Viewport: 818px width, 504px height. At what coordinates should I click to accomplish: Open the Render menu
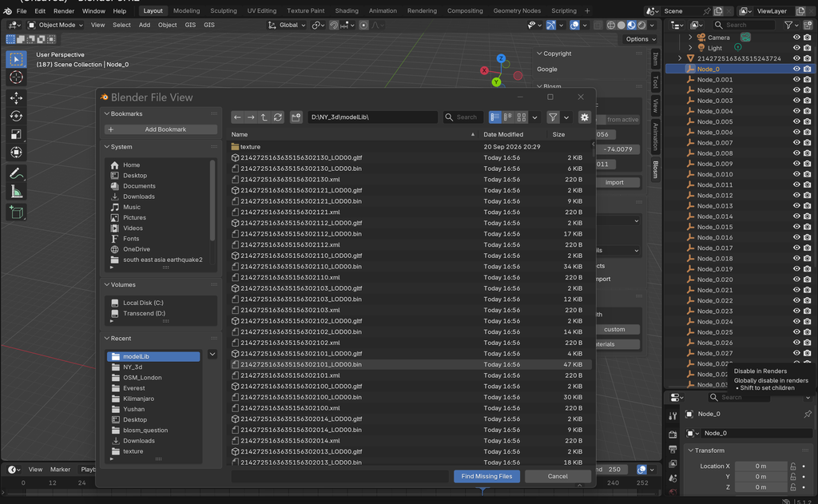click(64, 11)
